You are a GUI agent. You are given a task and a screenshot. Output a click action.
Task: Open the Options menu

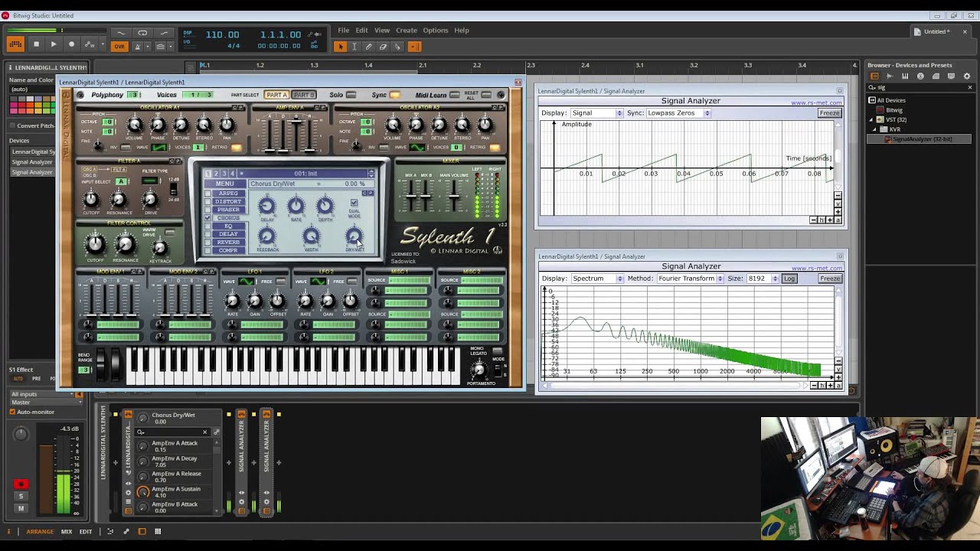[435, 31]
